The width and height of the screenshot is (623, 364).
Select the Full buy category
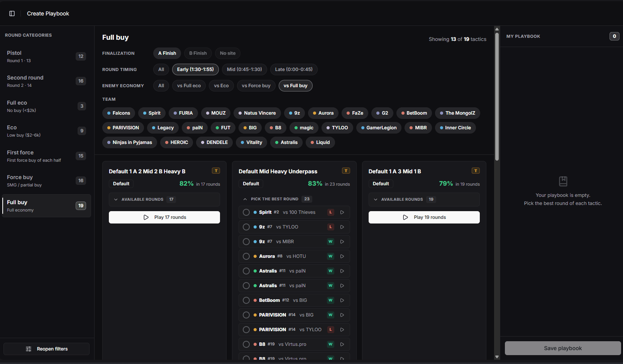47,206
